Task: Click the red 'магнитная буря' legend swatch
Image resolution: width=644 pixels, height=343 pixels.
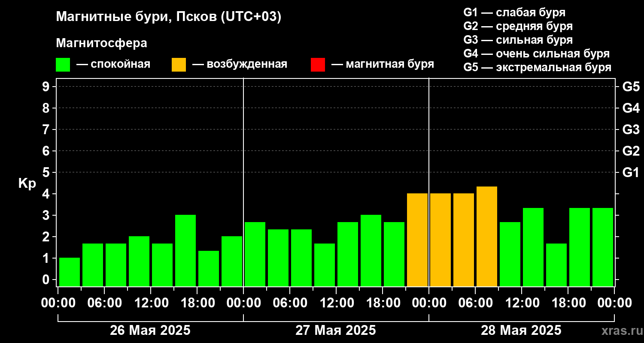Action: coord(318,65)
